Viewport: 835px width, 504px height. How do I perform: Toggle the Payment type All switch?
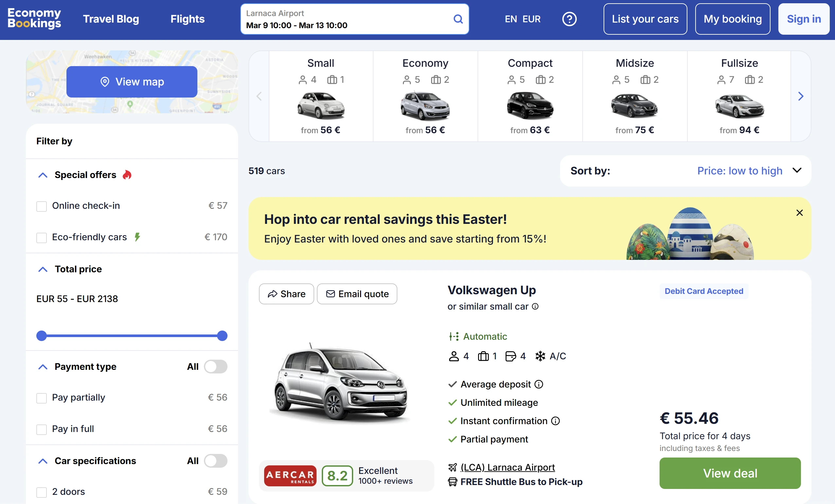[215, 367]
